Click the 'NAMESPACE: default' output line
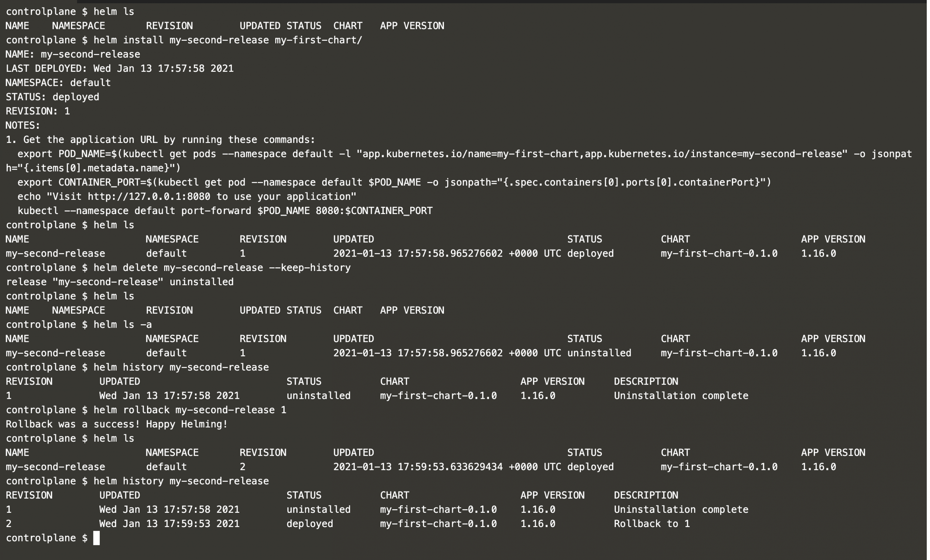The height and width of the screenshot is (560, 930). [x=58, y=83]
